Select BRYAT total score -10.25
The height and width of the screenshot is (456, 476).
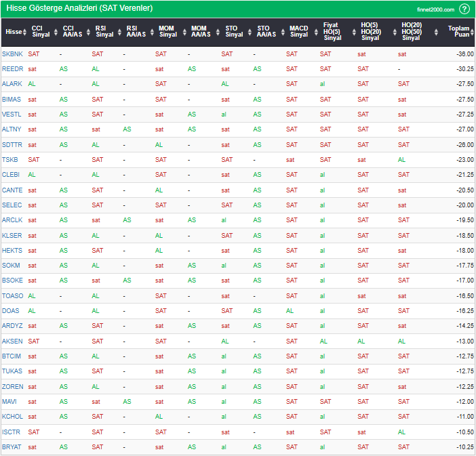point(465,447)
